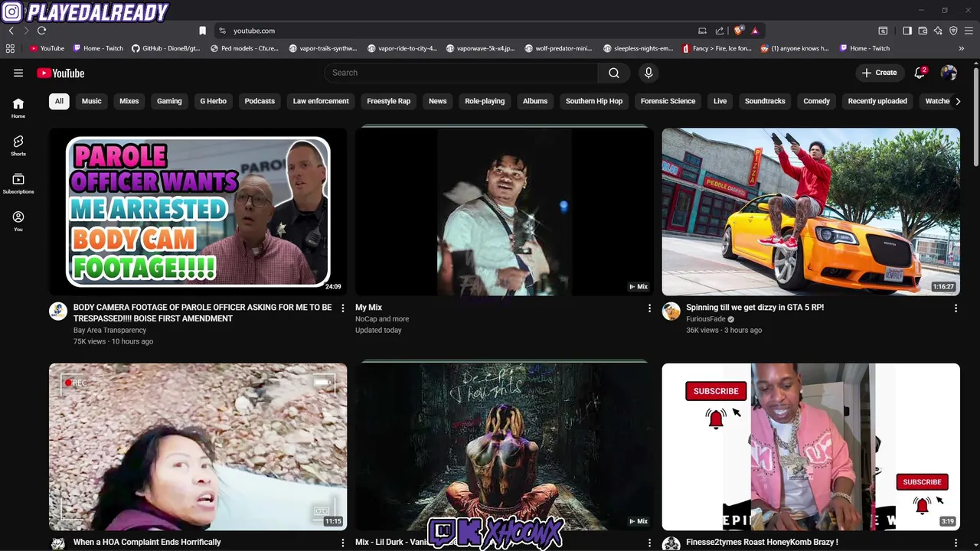
Task: Open the notifications bell
Action: [920, 73]
